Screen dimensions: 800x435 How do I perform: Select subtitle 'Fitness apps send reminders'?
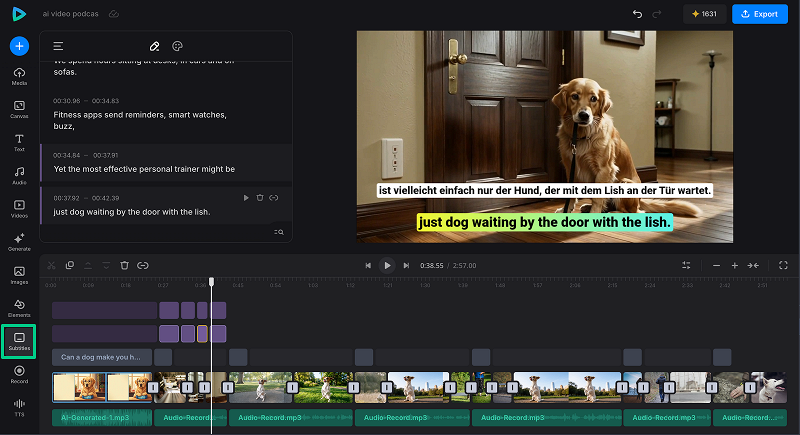(140, 120)
